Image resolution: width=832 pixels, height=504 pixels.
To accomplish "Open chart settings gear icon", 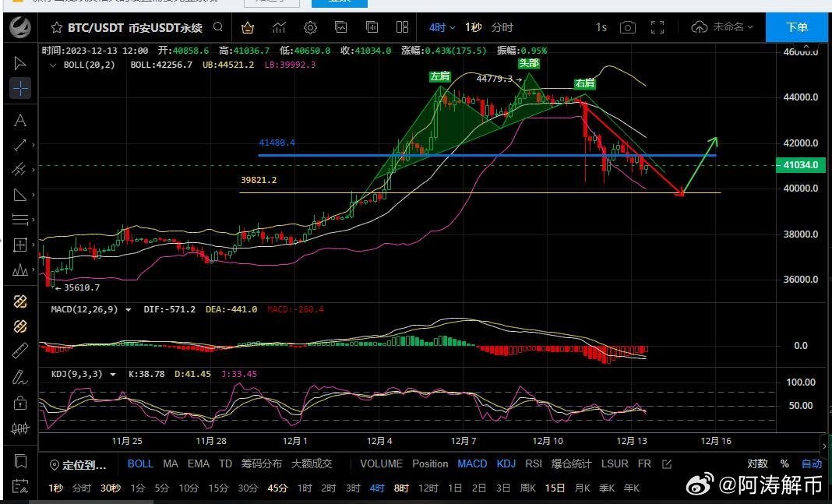I will (x=310, y=27).
